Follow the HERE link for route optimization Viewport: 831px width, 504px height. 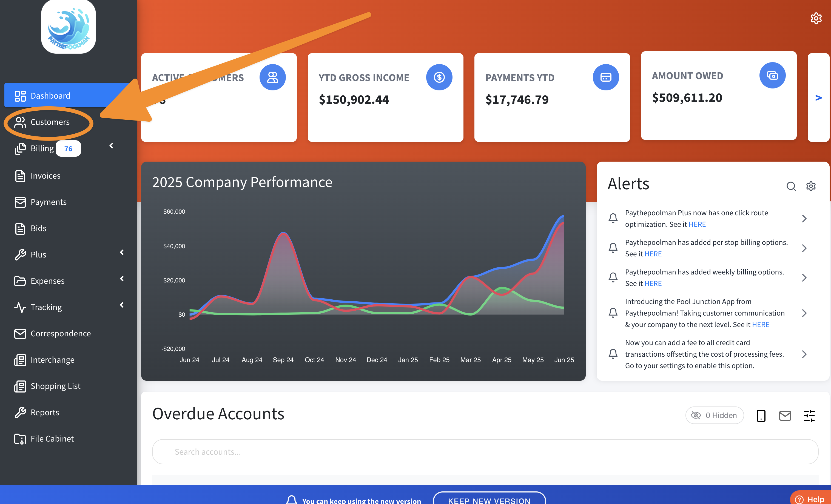coord(697,224)
